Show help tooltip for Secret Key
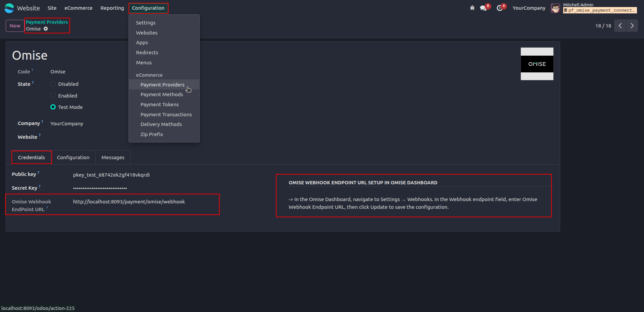Screen dimensions: 644x312 pos(40,186)
